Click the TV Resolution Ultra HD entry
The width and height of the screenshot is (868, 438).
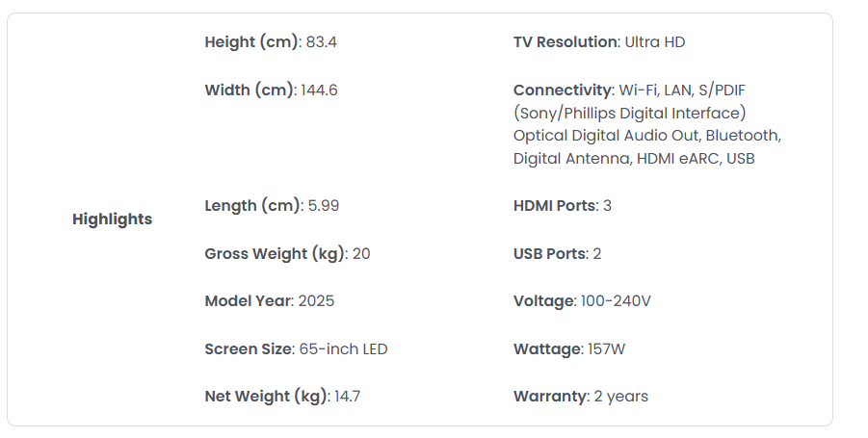pyautogui.click(x=599, y=42)
